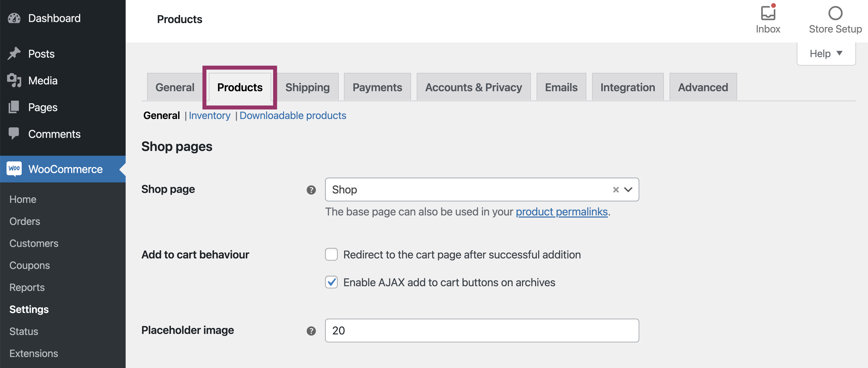Click the Posts pushpin icon
Viewport: 868px width, 368px height.
14,54
